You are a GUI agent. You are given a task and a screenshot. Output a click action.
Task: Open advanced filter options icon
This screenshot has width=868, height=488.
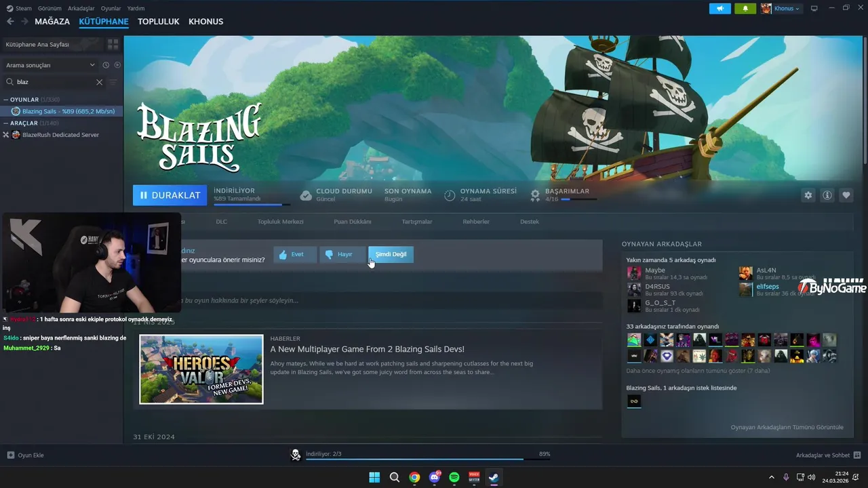[113, 82]
